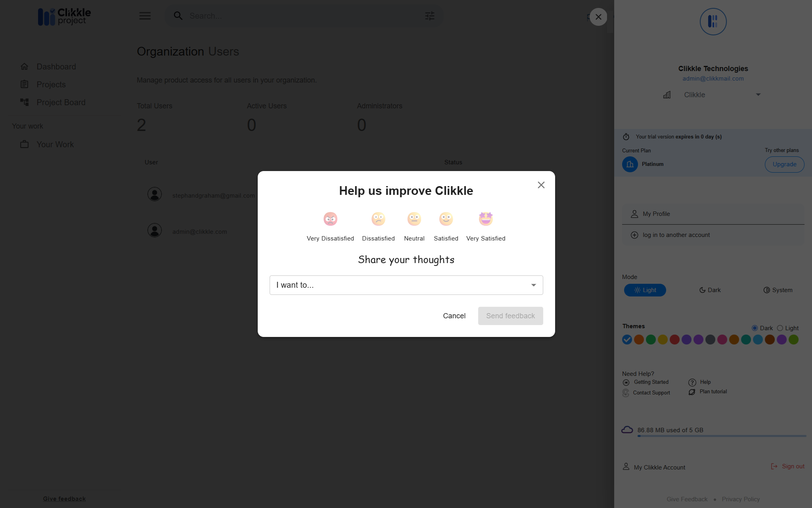Screen dimensions: 812x508
Task: Click the hamburger menu icon
Action: 145,16
